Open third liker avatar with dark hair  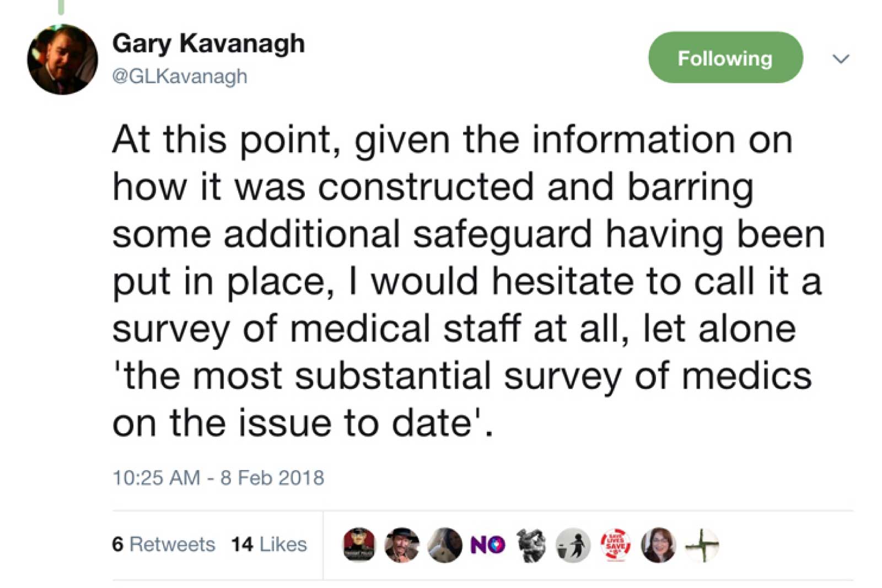[445, 545]
